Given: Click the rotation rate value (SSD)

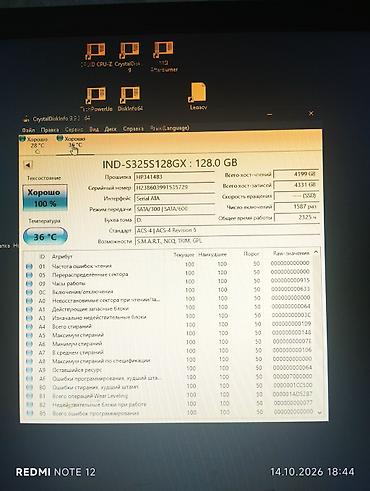Looking at the screenshot, I should (296, 196).
